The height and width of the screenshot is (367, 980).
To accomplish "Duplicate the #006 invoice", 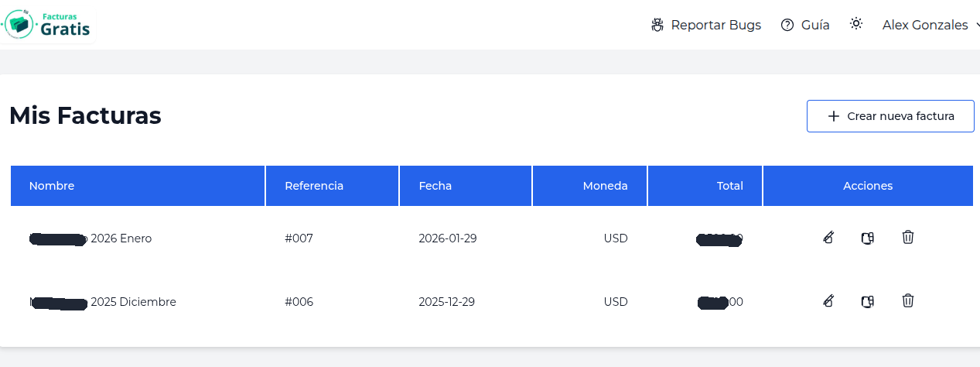I will tap(867, 301).
